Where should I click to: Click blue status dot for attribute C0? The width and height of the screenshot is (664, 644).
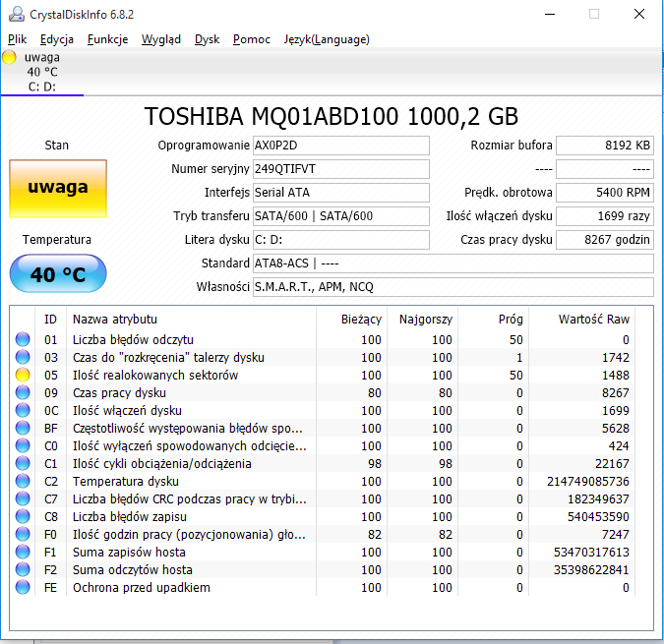[x=23, y=446]
